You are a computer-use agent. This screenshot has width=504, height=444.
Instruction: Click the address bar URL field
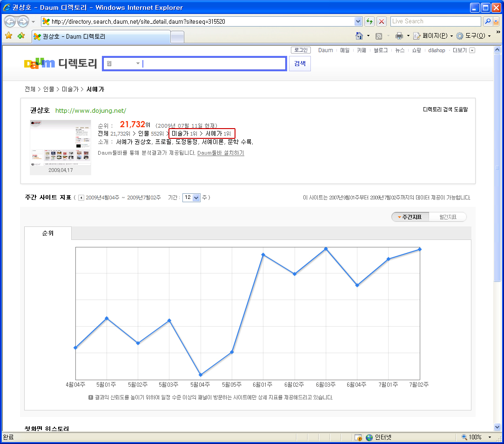[198, 21]
